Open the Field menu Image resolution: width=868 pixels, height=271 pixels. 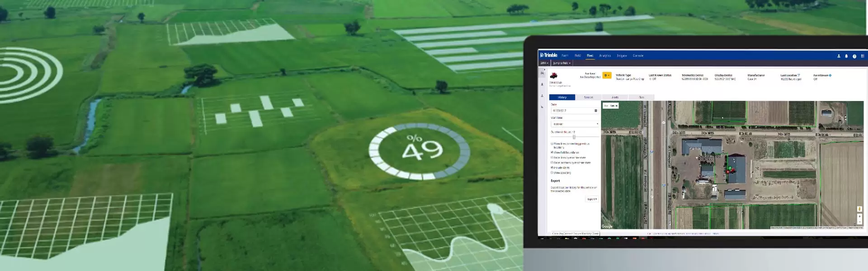(x=578, y=56)
